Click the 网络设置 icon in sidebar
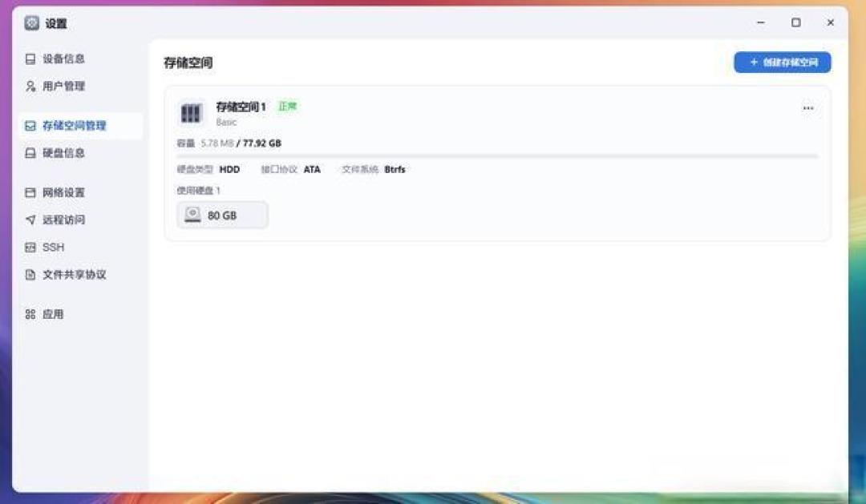The width and height of the screenshot is (866, 504). click(x=30, y=192)
